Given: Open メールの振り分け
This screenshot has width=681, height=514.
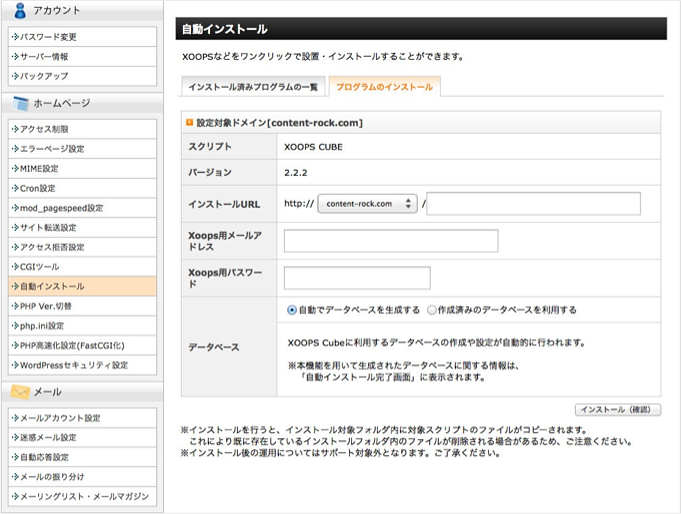Looking at the screenshot, I should click(83, 477).
